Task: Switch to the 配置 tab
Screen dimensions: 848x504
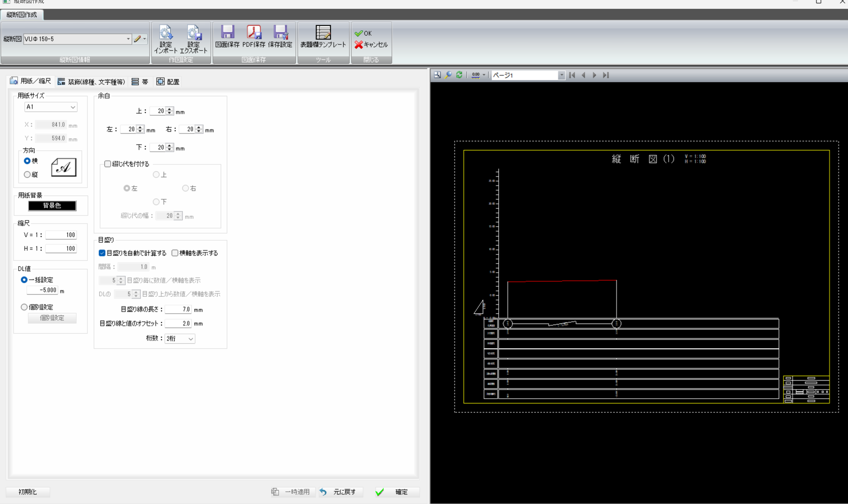Action: (168, 82)
